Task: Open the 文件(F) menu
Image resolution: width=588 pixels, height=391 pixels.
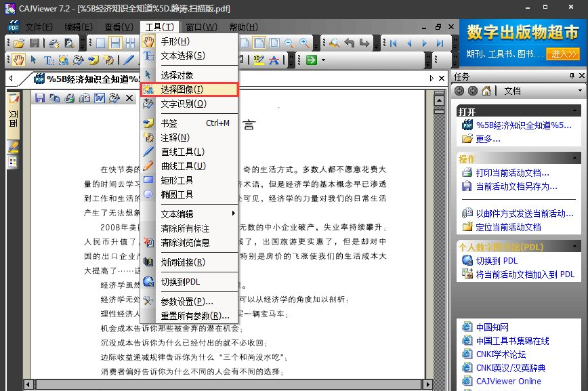Action: pyautogui.click(x=39, y=27)
